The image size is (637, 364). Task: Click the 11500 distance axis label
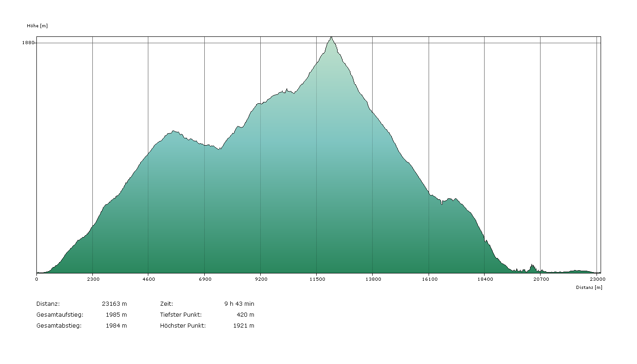tap(317, 279)
